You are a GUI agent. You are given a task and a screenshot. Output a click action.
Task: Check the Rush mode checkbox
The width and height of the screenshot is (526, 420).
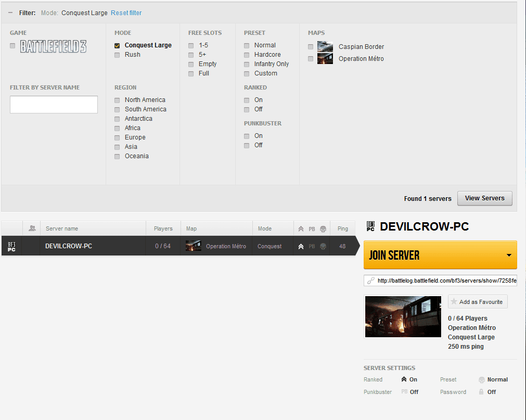117,55
